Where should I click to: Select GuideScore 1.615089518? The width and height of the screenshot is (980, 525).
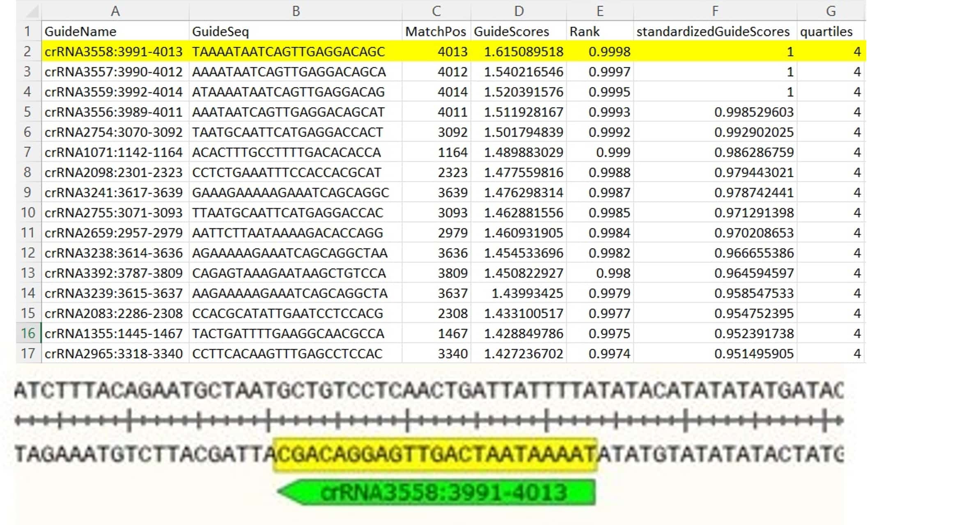pyautogui.click(x=519, y=51)
